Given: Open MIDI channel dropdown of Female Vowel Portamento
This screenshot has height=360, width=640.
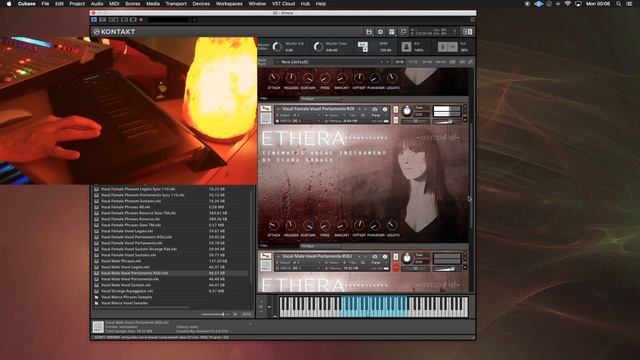Looking at the screenshot, I should click(298, 121).
